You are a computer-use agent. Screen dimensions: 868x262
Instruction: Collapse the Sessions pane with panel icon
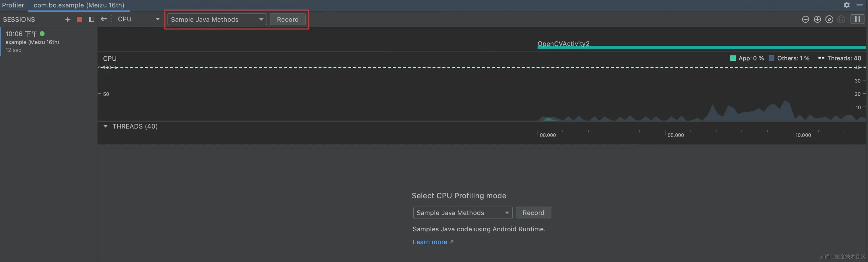coord(91,19)
